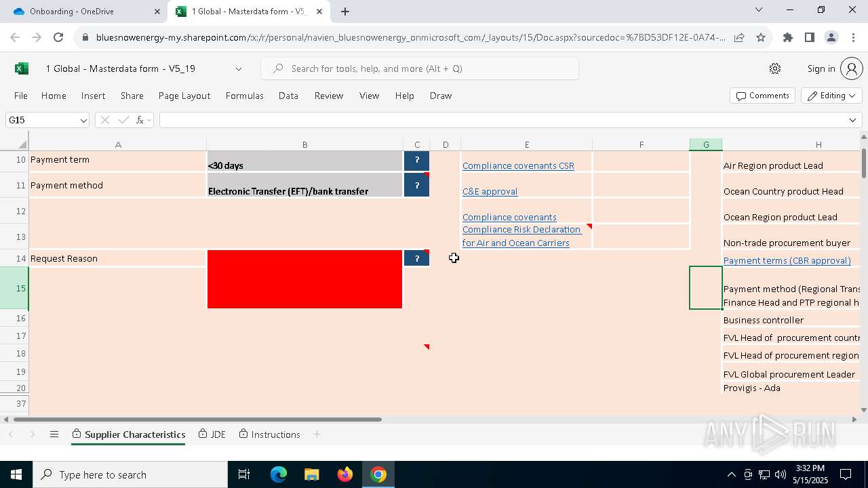Viewport: 868px width, 488px height.
Task: Click the account avatar icon
Action: coord(851,68)
